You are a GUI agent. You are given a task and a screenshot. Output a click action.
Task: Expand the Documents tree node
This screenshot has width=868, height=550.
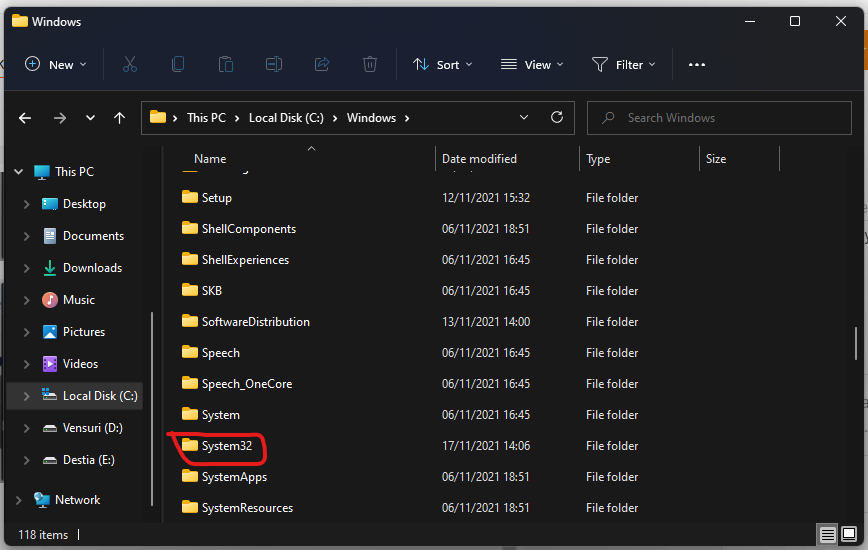(x=26, y=236)
